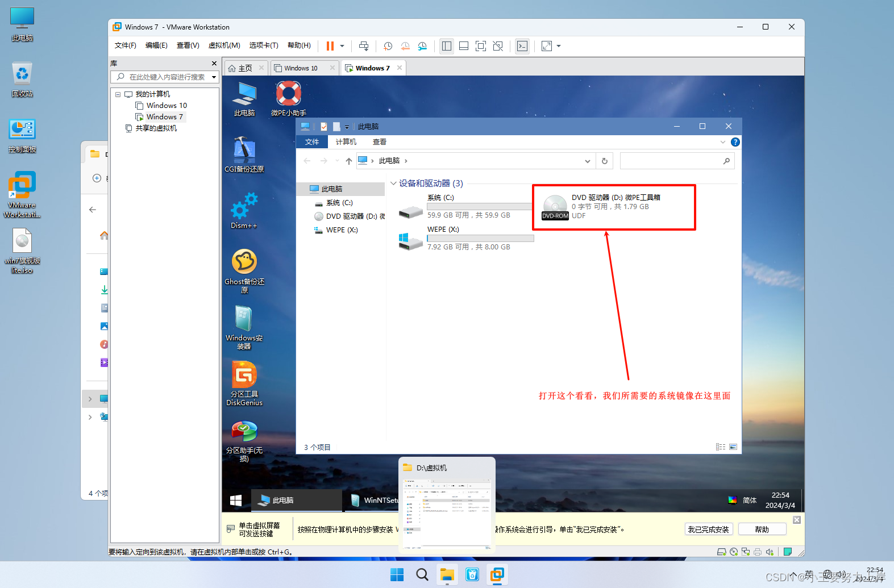894x588 pixels.
Task: Click the WEPE (X:) capacity bar
Action: (480, 239)
